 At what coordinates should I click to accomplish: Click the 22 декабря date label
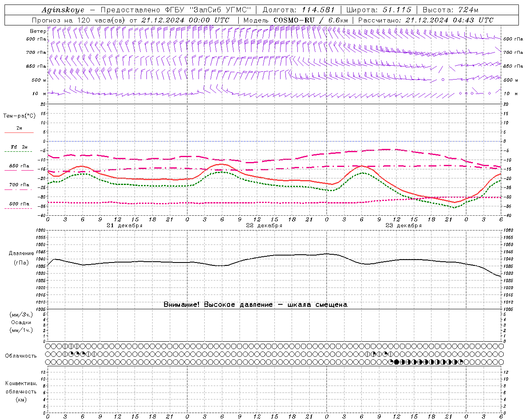pyautogui.click(x=264, y=226)
